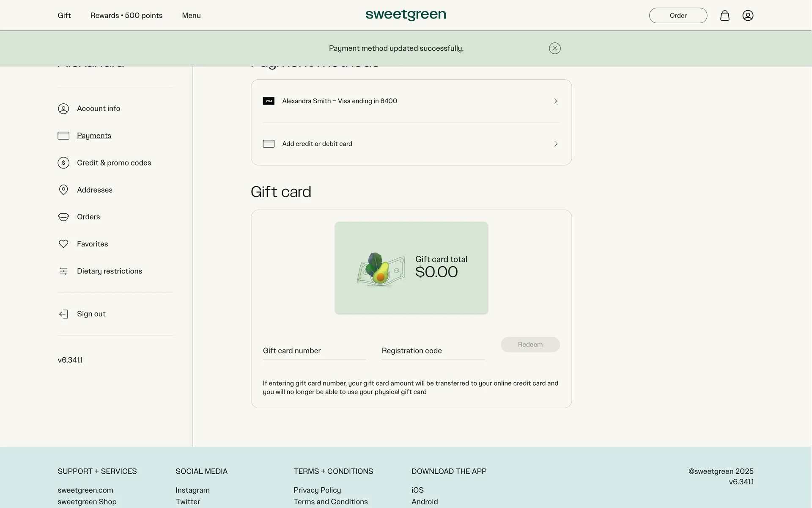
Task: Open Add credit or debit card chevron
Action: pos(556,144)
